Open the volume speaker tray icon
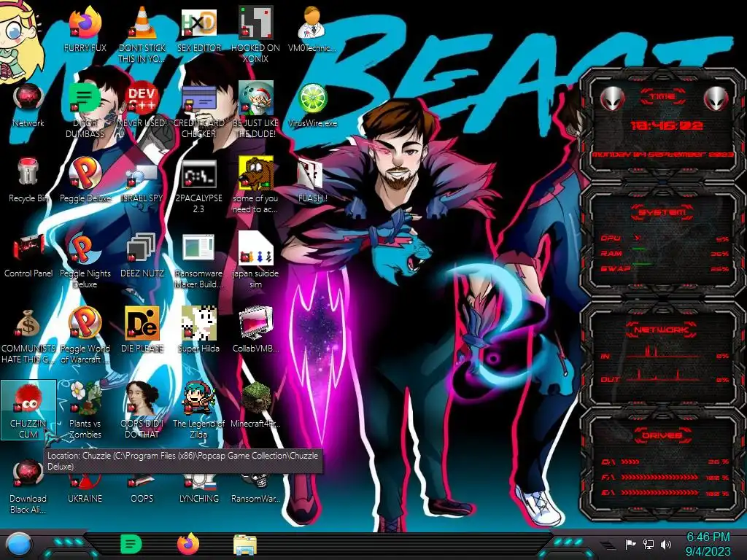Image resolution: width=747 pixels, height=560 pixels. point(666,544)
